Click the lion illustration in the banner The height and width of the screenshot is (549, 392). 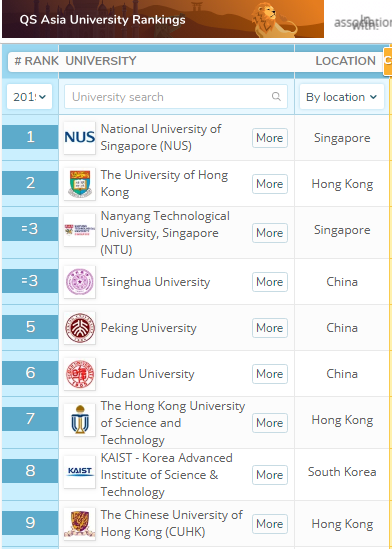pos(274,20)
